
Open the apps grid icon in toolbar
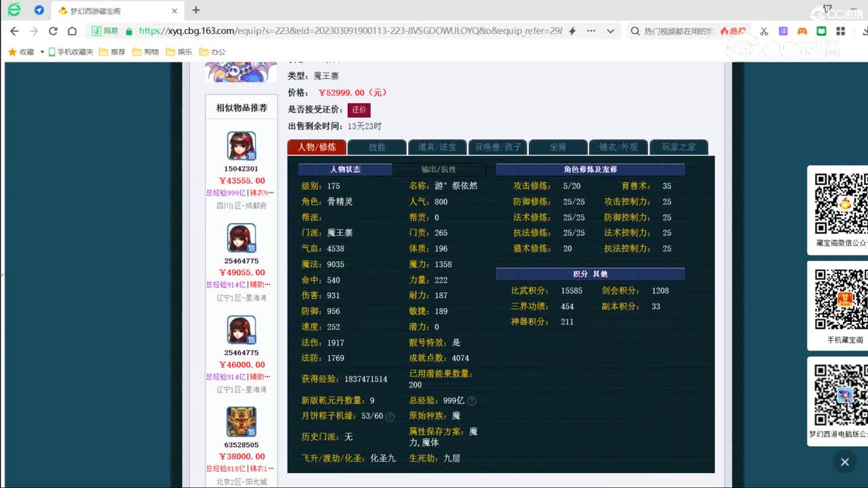(840, 31)
